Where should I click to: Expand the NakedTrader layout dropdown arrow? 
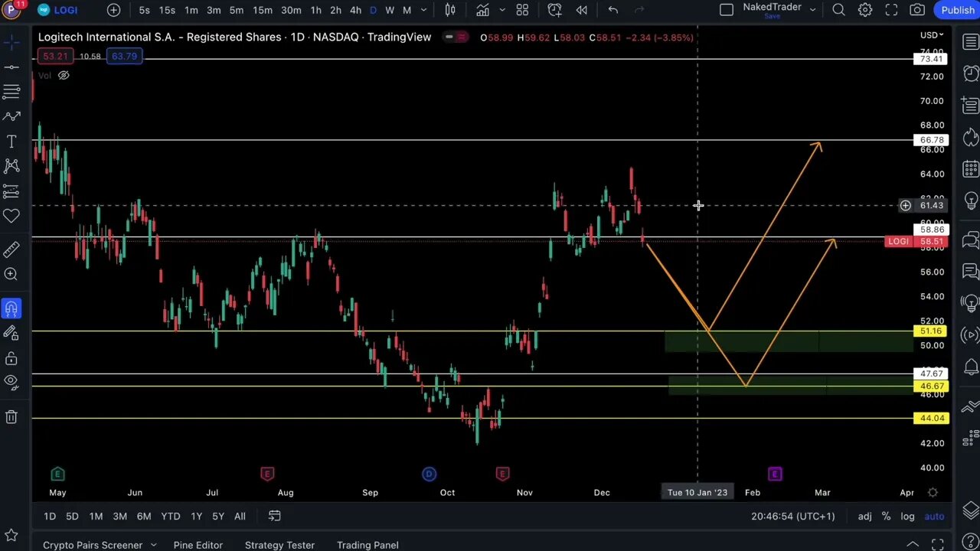tap(812, 10)
